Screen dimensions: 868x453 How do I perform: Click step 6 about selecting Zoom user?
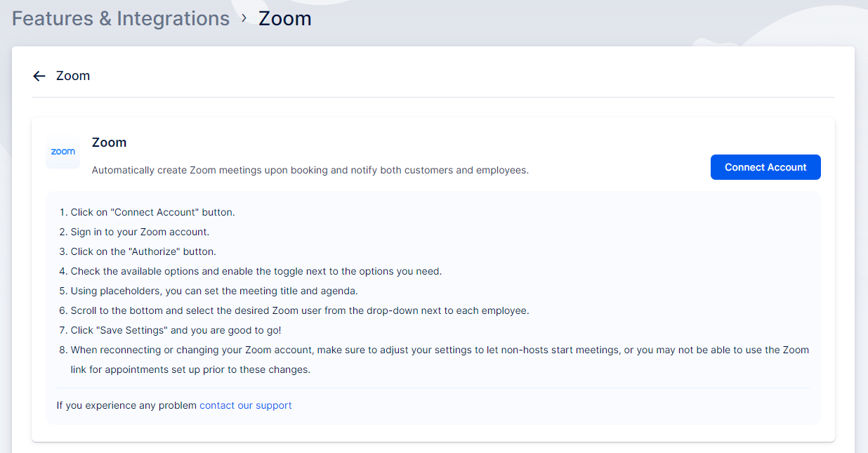click(299, 310)
